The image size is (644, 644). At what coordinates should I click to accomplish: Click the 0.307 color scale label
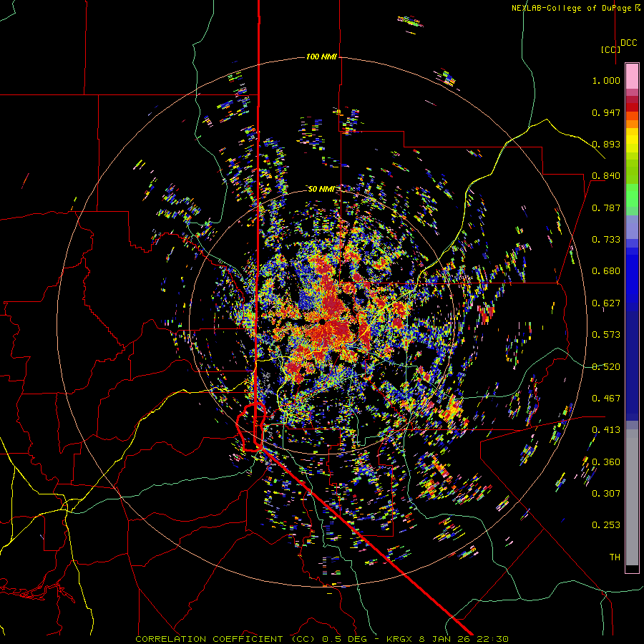pos(606,494)
